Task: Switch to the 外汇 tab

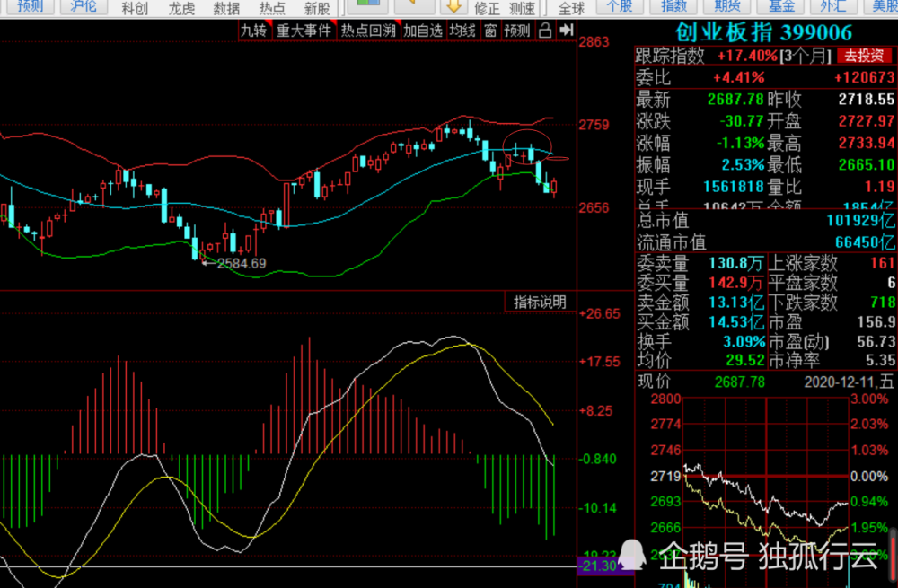Action: click(x=833, y=7)
